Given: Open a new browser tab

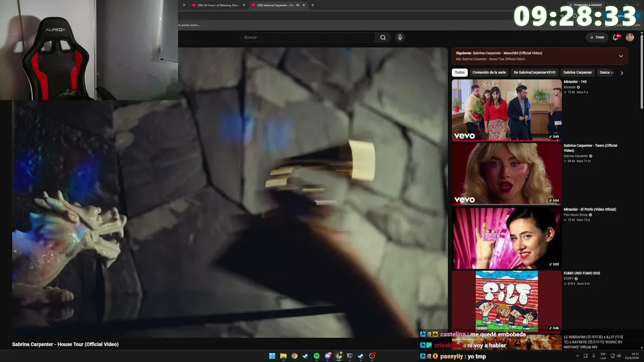Looking at the screenshot, I should [x=312, y=5].
